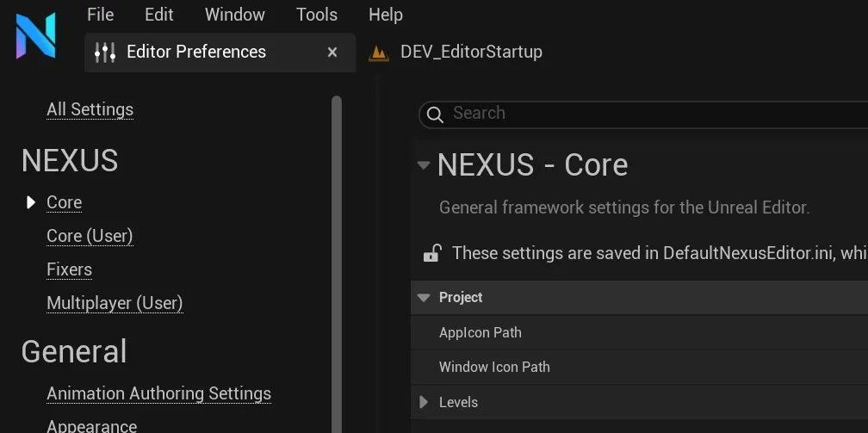Select Core settings in sidebar
The image size is (868, 433).
pos(65,202)
